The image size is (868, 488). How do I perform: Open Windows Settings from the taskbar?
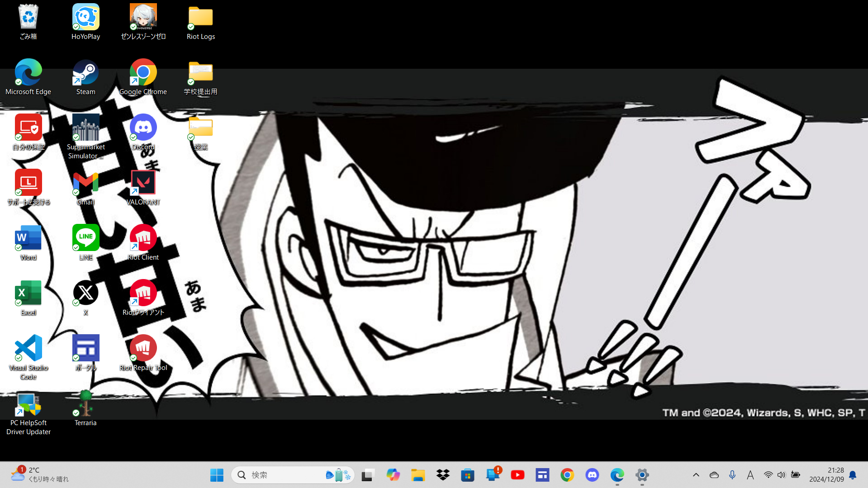coord(642,475)
